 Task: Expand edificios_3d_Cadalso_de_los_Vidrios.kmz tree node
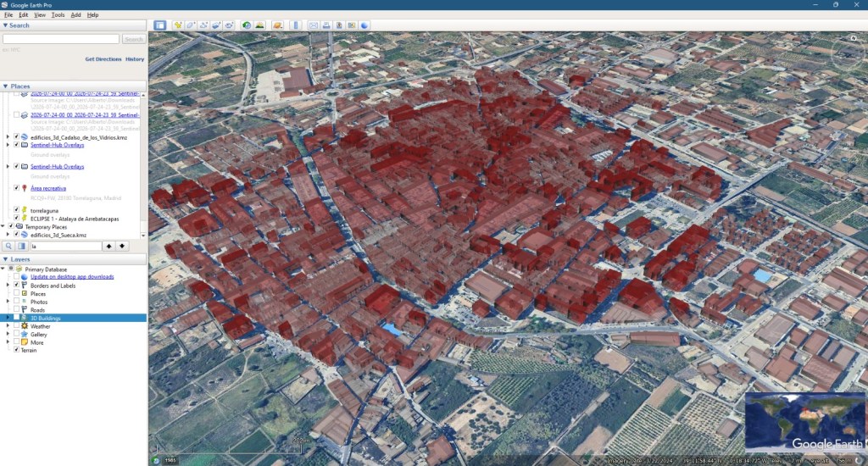pos(8,136)
